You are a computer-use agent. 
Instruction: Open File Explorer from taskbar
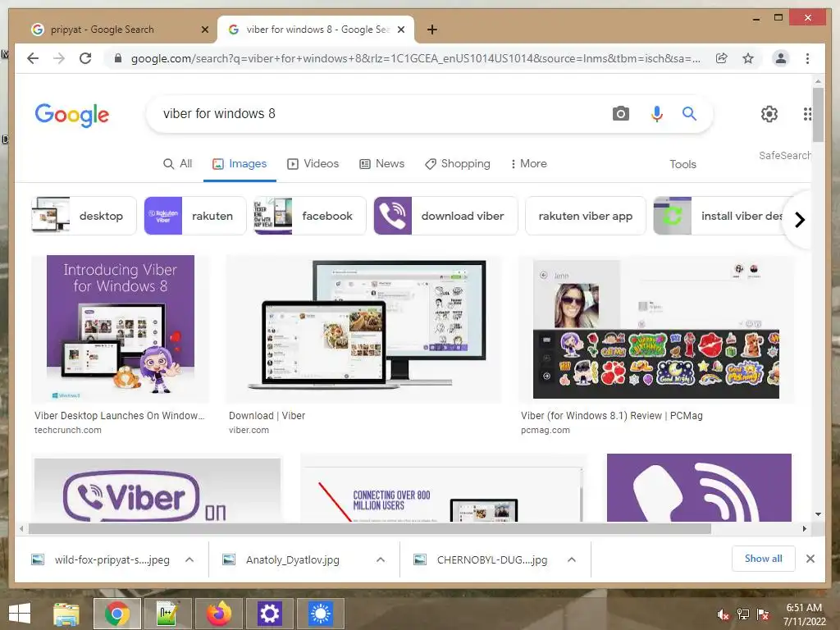click(66, 614)
